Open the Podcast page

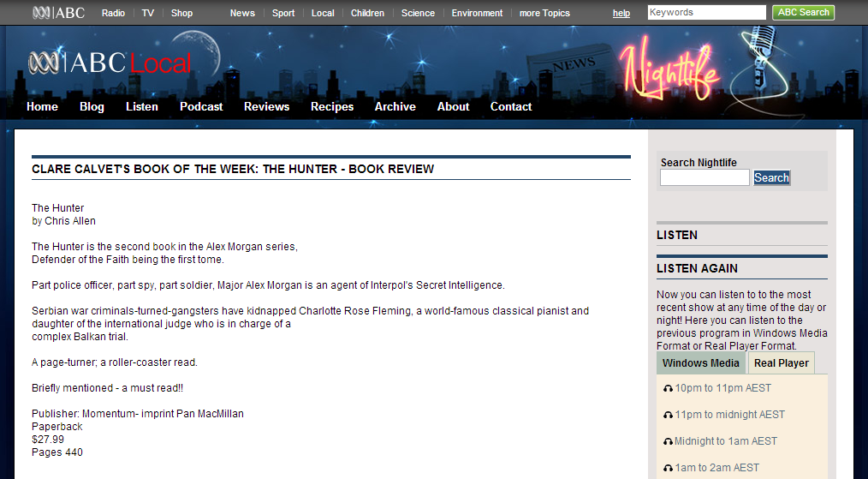point(201,106)
